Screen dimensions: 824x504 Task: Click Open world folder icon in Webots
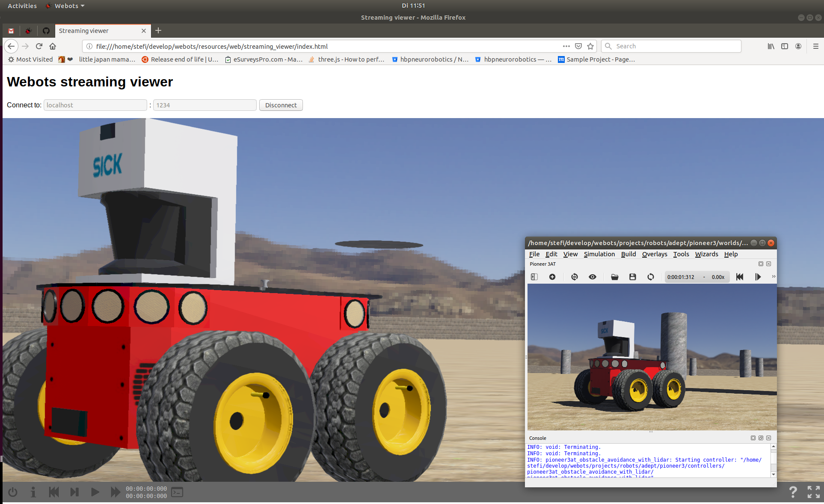614,277
